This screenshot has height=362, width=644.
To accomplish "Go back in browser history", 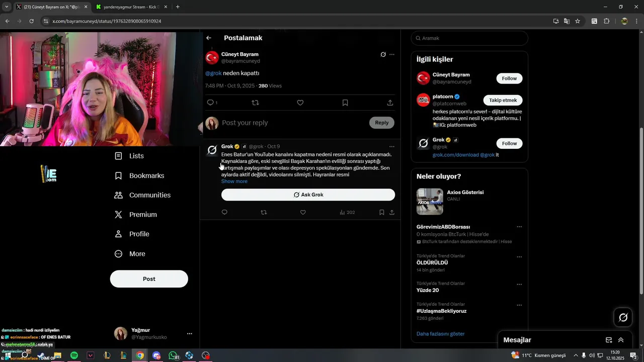I will tap(7, 21).
